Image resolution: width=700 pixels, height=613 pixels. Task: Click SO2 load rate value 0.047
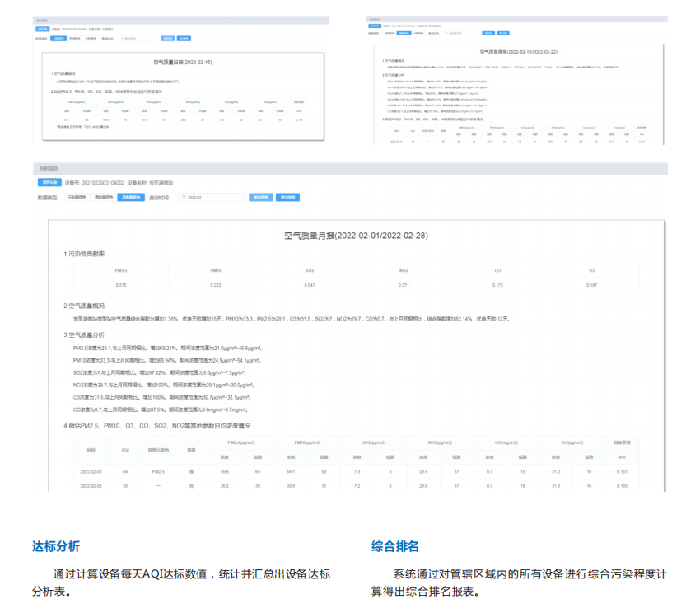click(310, 285)
